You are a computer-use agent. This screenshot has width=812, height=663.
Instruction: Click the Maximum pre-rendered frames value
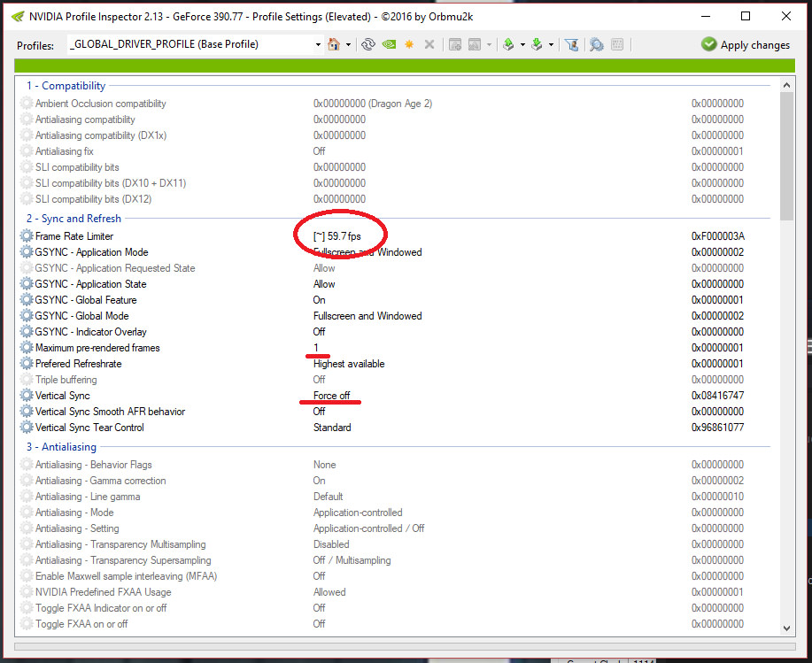tap(316, 348)
